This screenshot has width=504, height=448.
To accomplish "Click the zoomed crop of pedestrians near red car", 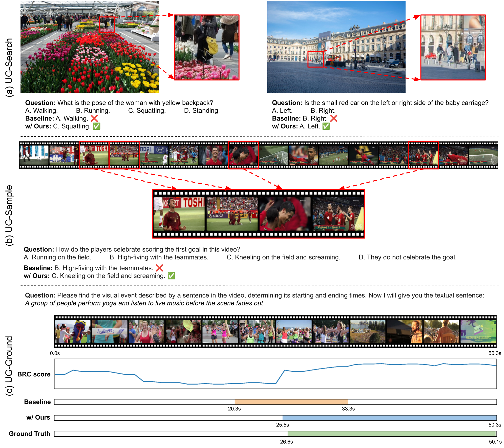I will point(453,47).
